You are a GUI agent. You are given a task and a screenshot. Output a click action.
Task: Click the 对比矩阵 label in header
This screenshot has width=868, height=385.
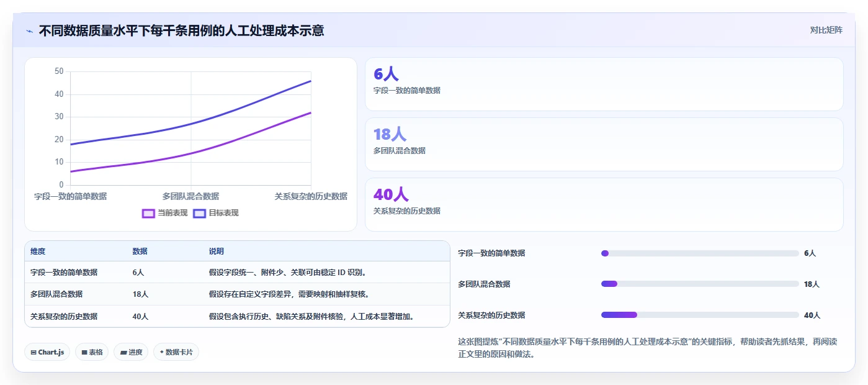[826, 30]
